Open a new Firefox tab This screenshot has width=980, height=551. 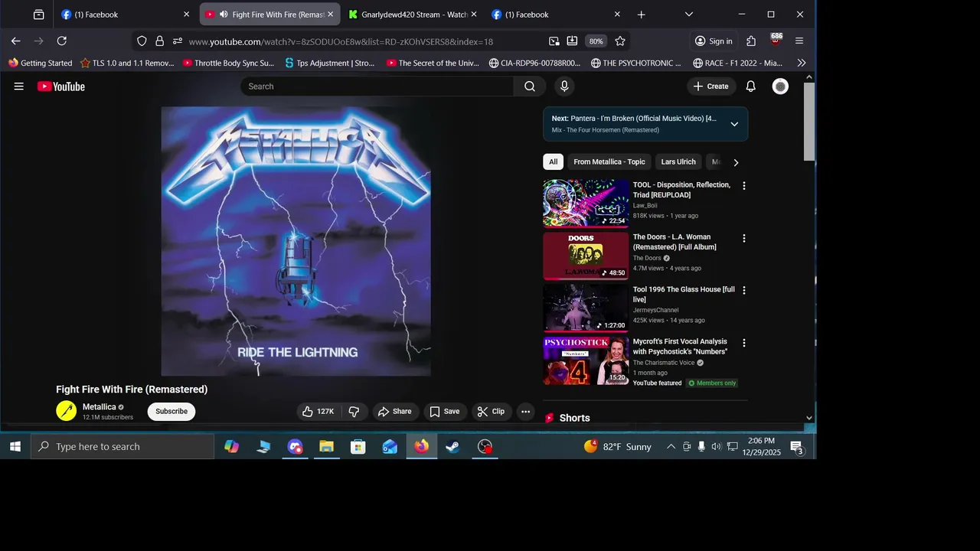[642, 15]
